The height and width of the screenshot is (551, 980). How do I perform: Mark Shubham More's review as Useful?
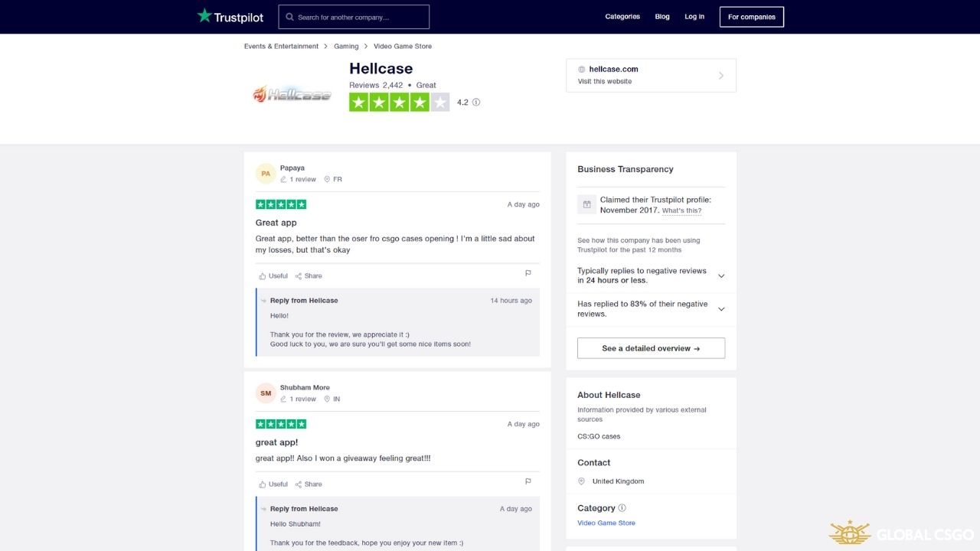273,484
